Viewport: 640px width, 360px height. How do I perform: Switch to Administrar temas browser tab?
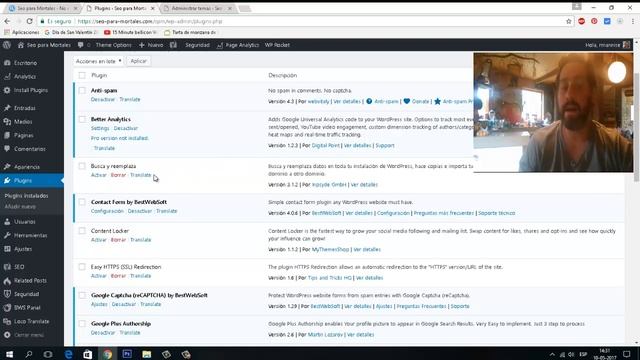[197, 8]
